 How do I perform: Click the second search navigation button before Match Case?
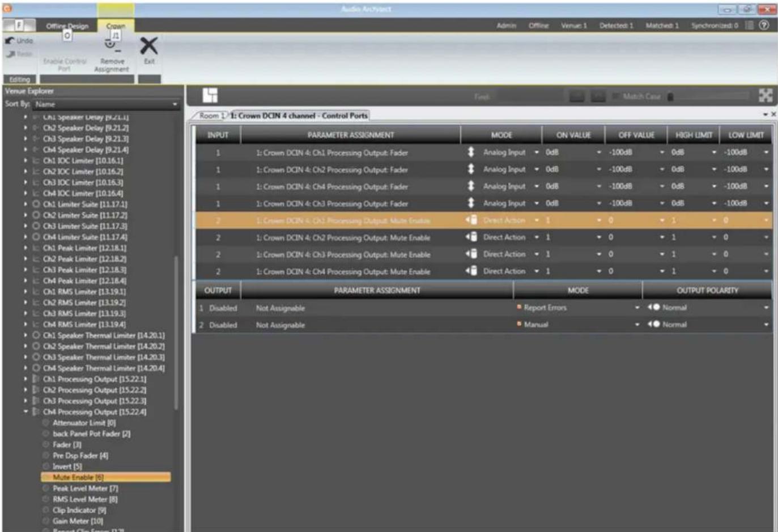coord(598,96)
